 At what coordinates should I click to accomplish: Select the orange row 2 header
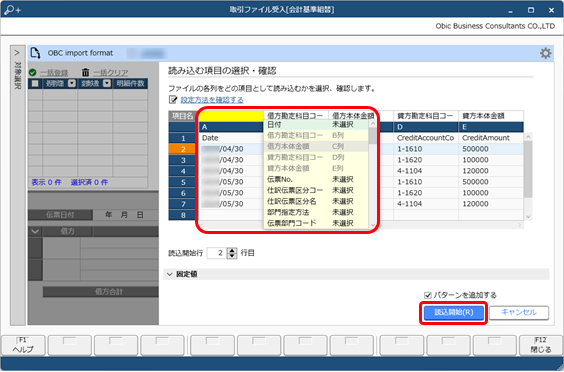[183, 149]
